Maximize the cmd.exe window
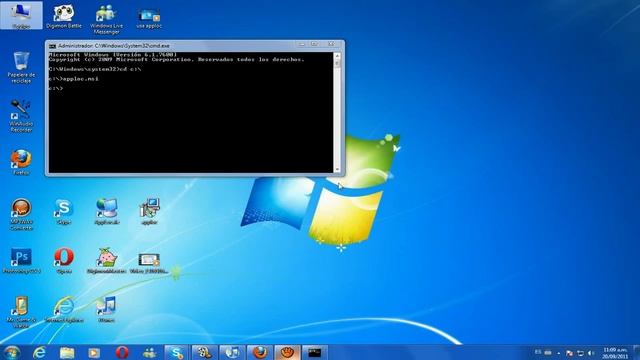Image resolution: width=640 pixels, height=360 pixels. pyautogui.click(x=314, y=44)
